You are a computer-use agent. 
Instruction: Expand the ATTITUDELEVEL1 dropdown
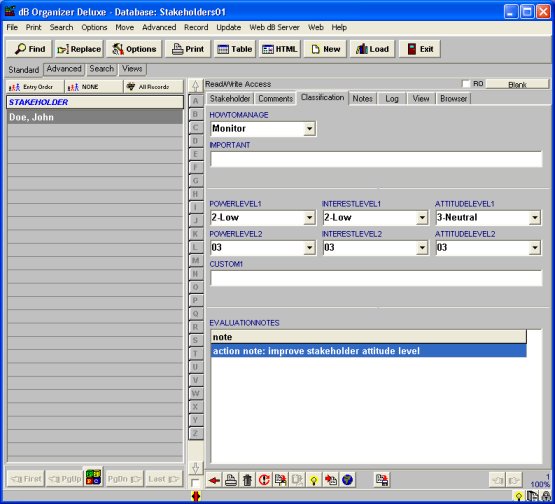[535, 217]
